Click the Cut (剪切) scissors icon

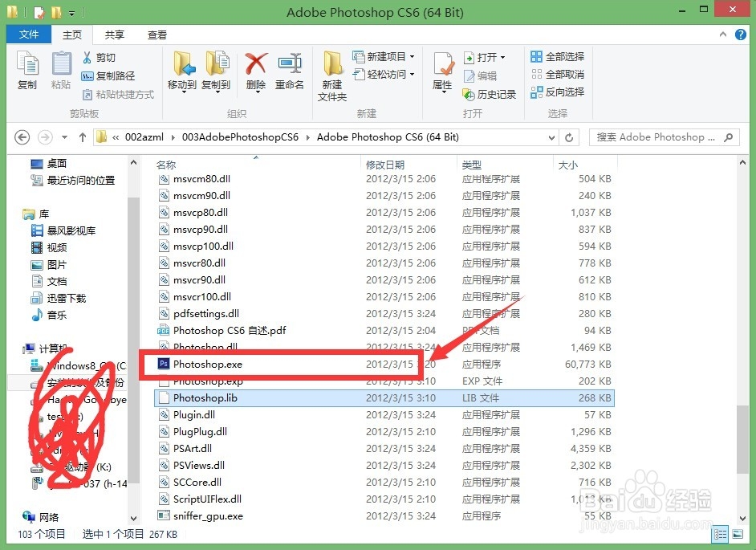[x=87, y=58]
